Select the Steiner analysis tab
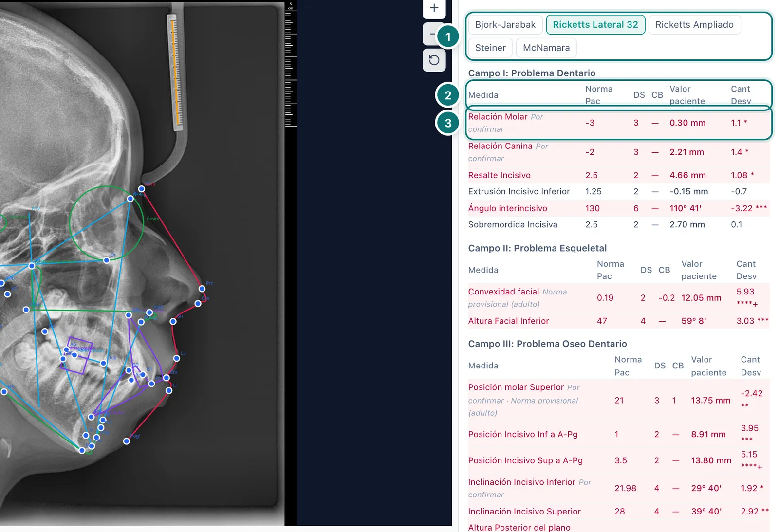This screenshot has width=779, height=532. point(490,48)
